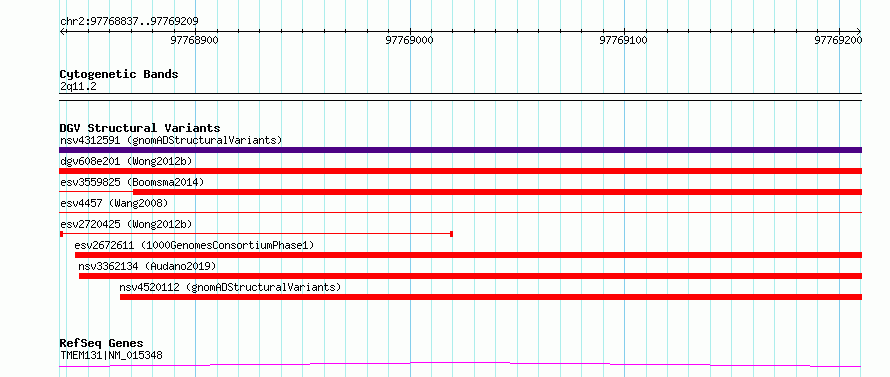Select the 2q11.2 band label
This screenshot has width=890, height=377.
point(77,87)
